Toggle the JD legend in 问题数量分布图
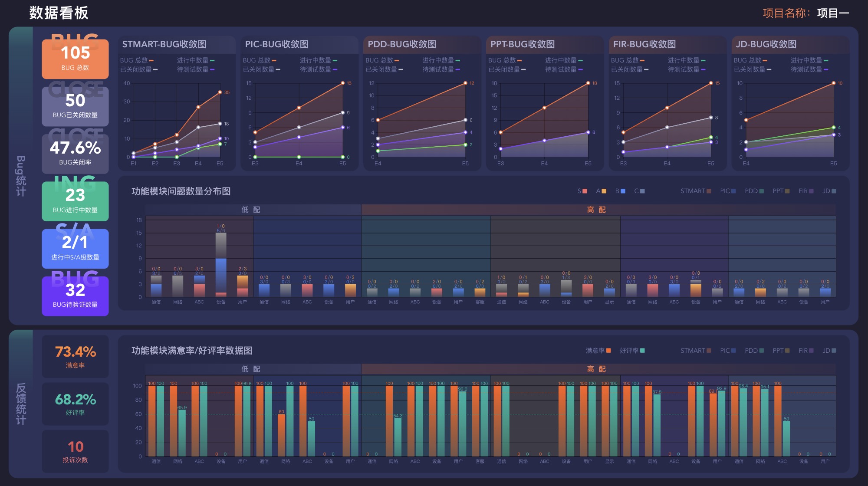 tap(829, 191)
